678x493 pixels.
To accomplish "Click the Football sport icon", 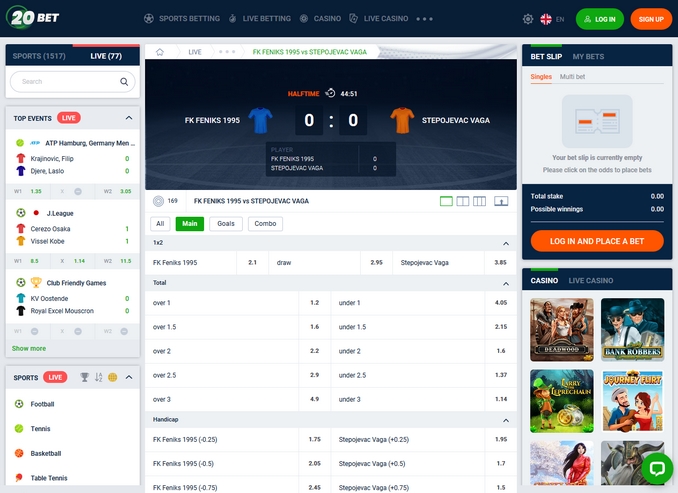I will coord(19,404).
